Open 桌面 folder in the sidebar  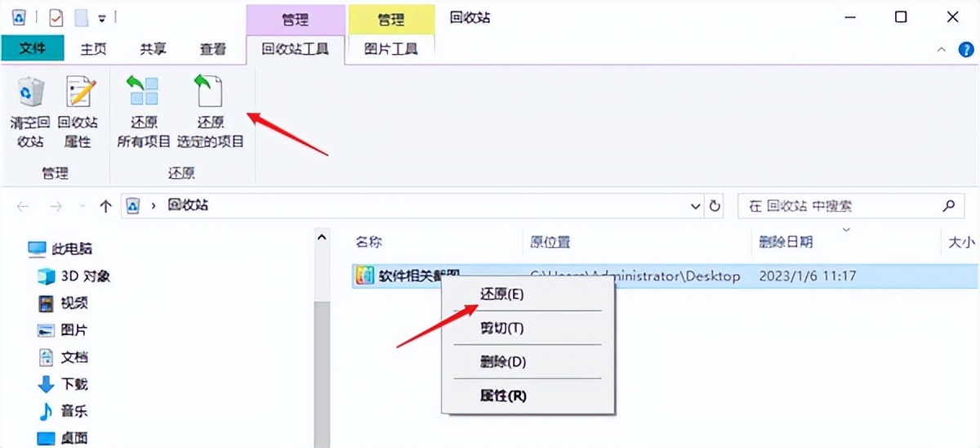64,437
